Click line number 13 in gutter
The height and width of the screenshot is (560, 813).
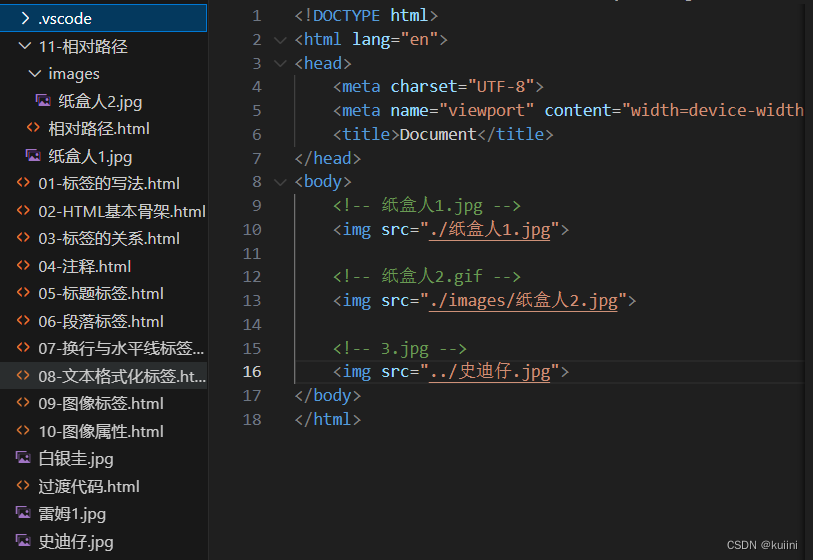coord(252,301)
